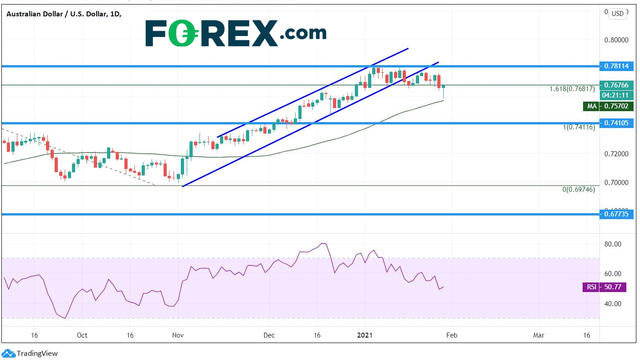This screenshot has height=364, width=640.
Task: Select the RSI 50.77 value label
Action: click(604, 287)
